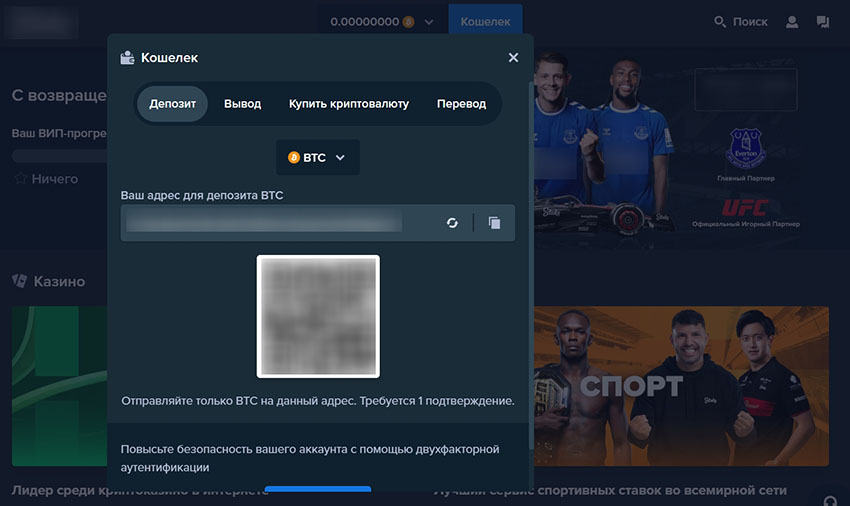The height and width of the screenshot is (506, 850).
Task: Click the deposit QR code image
Action: point(318,316)
